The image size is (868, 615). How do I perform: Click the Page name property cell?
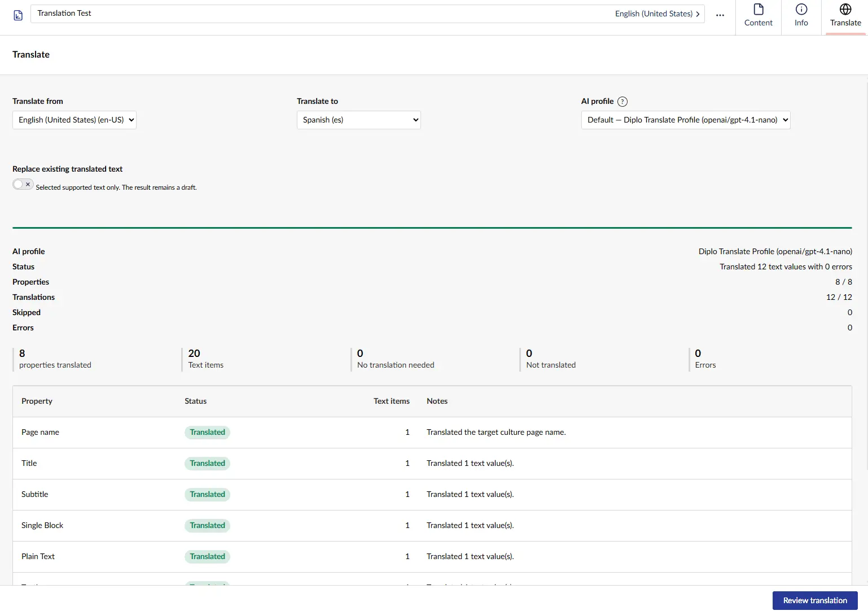[x=40, y=433]
